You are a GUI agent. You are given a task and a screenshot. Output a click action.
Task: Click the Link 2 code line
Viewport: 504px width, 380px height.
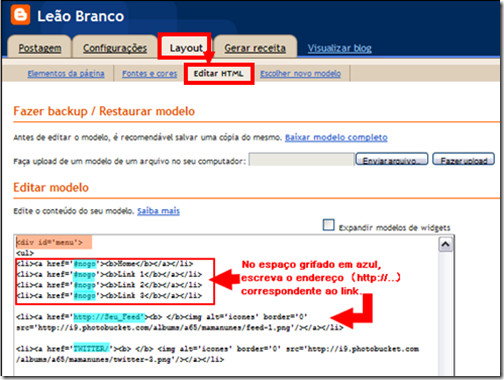[x=109, y=285]
